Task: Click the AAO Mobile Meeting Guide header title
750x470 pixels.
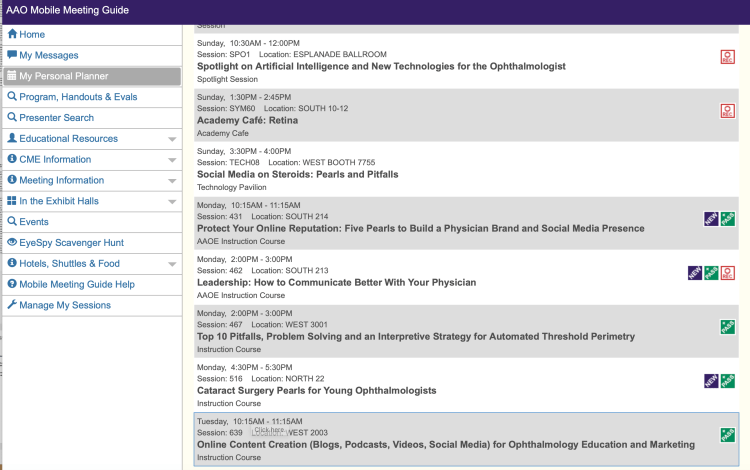Action: click(x=67, y=10)
